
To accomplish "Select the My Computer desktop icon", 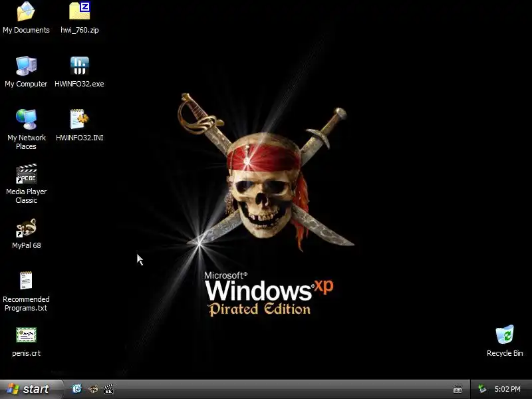I will click(26, 66).
